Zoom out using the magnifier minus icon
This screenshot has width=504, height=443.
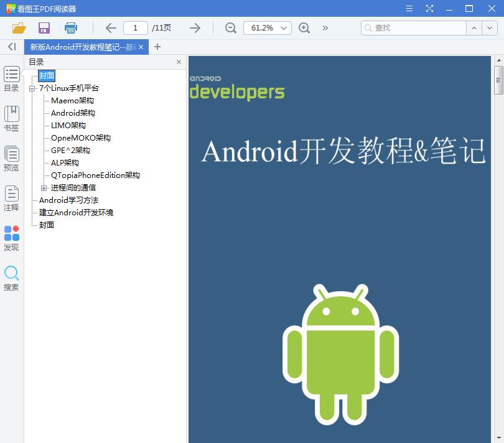click(x=230, y=27)
